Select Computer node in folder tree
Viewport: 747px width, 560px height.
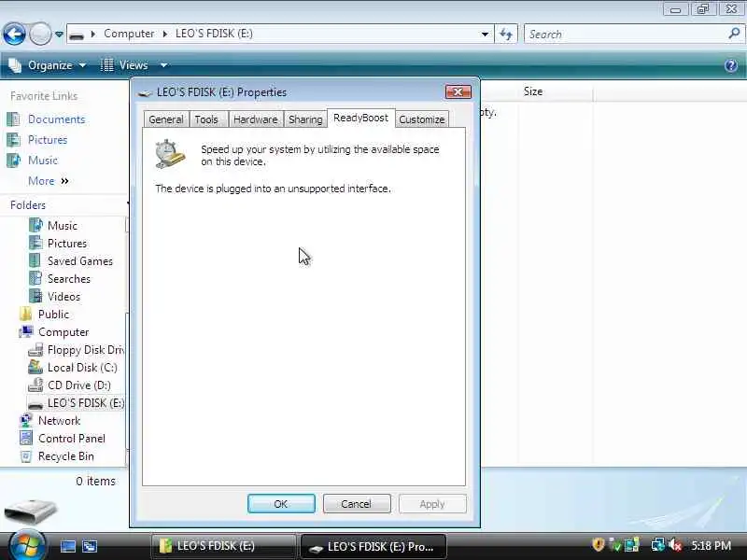(x=63, y=332)
